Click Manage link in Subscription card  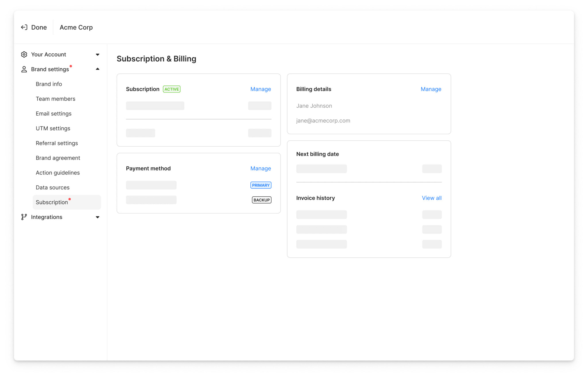click(260, 89)
